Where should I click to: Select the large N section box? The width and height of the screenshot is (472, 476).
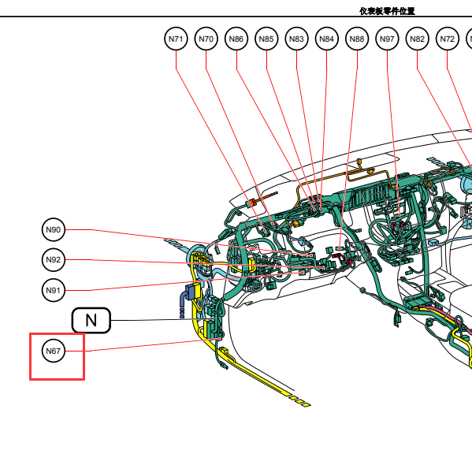[91, 320]
